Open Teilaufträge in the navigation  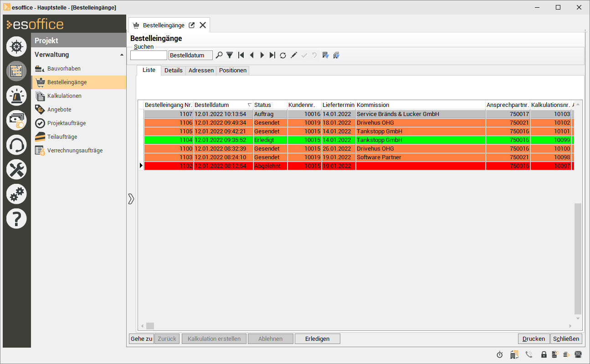78,137
